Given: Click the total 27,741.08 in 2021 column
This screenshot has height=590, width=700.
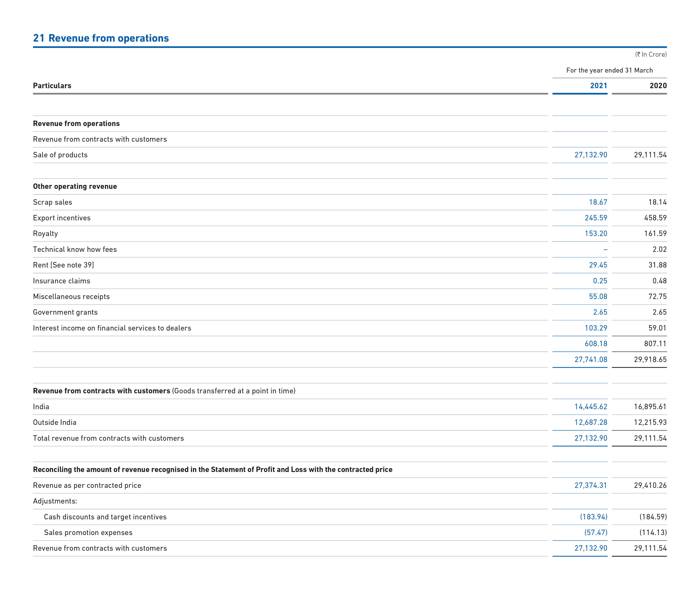Looking at the screenshot, I should (591, 359).
